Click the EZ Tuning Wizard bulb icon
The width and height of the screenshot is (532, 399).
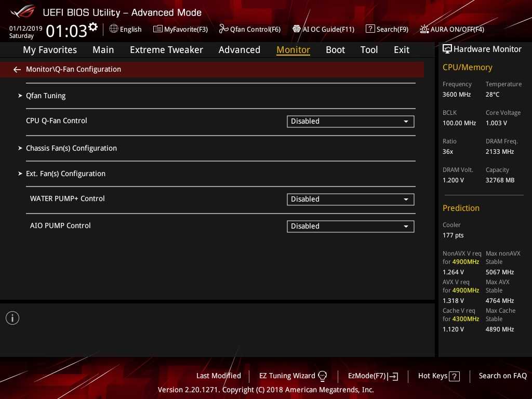coord(322,376)
